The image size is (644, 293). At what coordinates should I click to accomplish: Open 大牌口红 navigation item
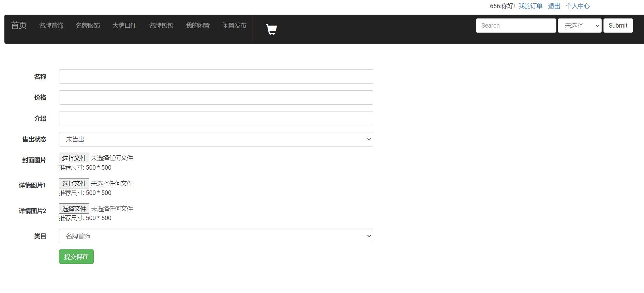(x=124, y=26)
